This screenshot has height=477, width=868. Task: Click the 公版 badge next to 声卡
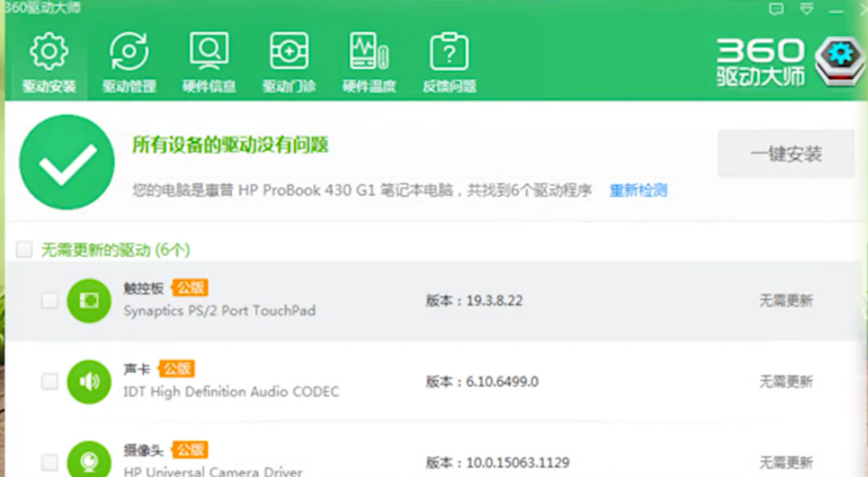click(176, 368)
